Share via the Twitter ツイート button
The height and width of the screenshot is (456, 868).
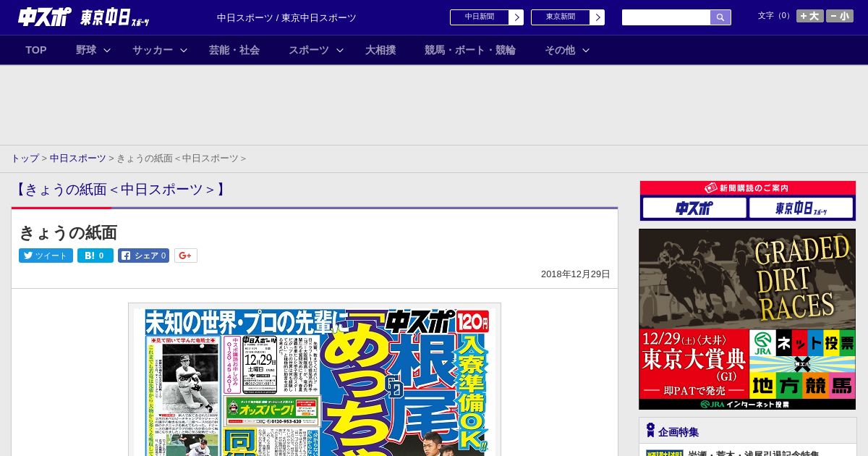point(46,256)
